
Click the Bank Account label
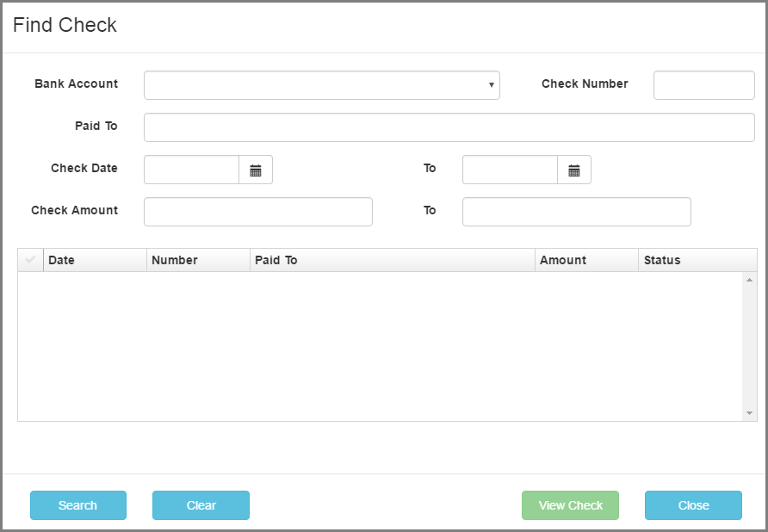click(x=77, y=84)
